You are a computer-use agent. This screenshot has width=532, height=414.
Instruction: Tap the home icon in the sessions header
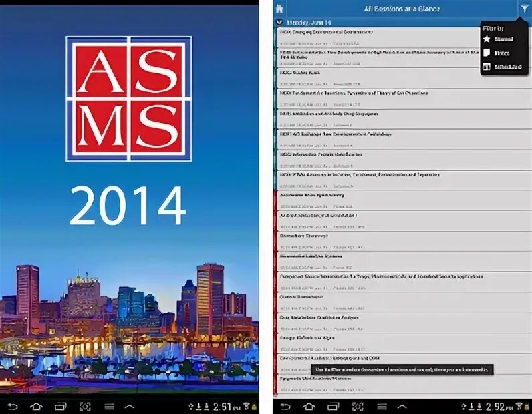click(x=279, y=8)
